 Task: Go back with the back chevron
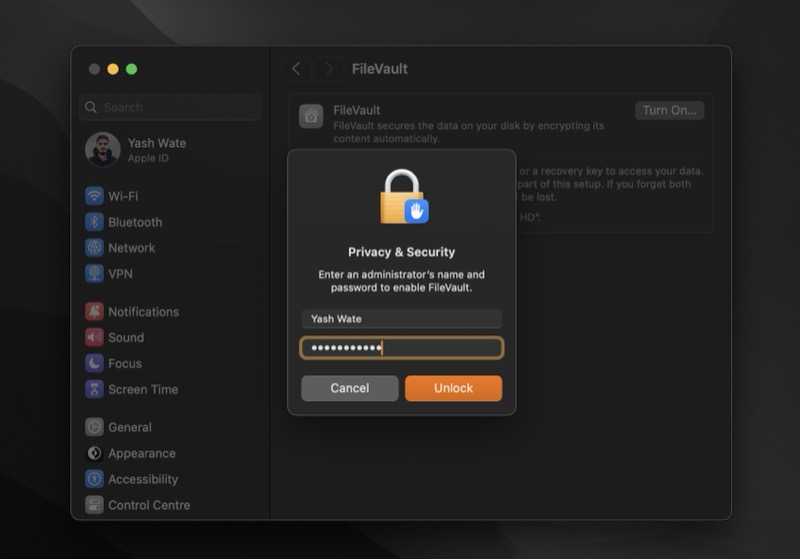(296, 69)
